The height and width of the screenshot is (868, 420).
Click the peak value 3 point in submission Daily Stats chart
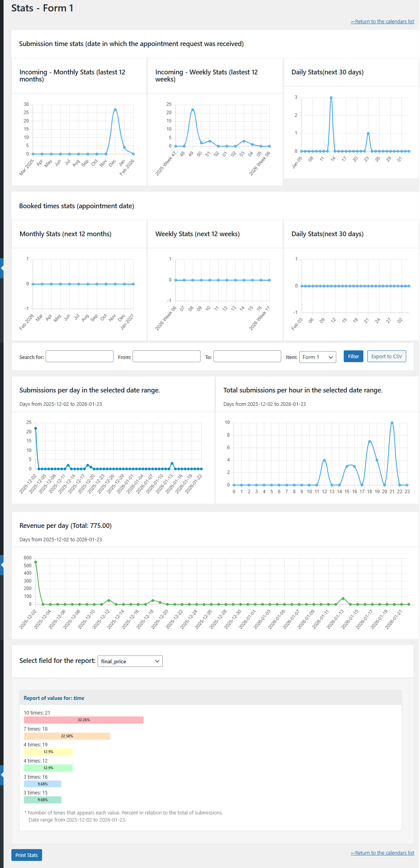click(x=331, y=98)
